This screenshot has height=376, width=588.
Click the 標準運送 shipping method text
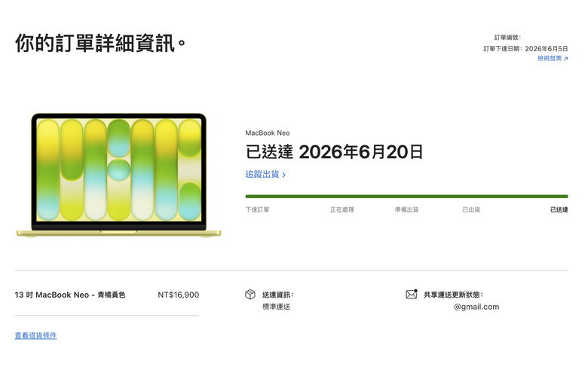click(x=277, y=307)
